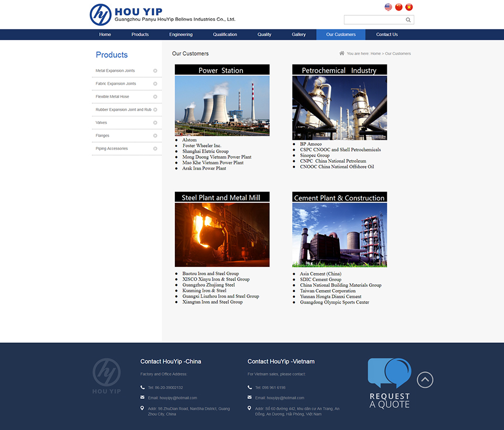
Task: Open the Metal Expansion Joints link
Action: coord(115,71)
